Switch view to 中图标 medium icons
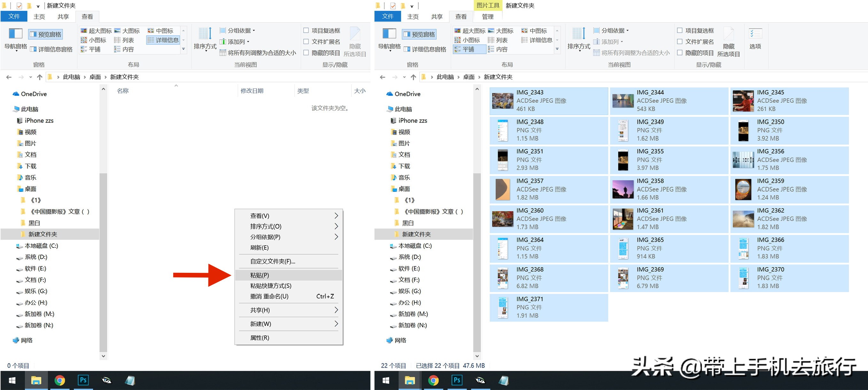The image size is (868, 390). point(162,30)
